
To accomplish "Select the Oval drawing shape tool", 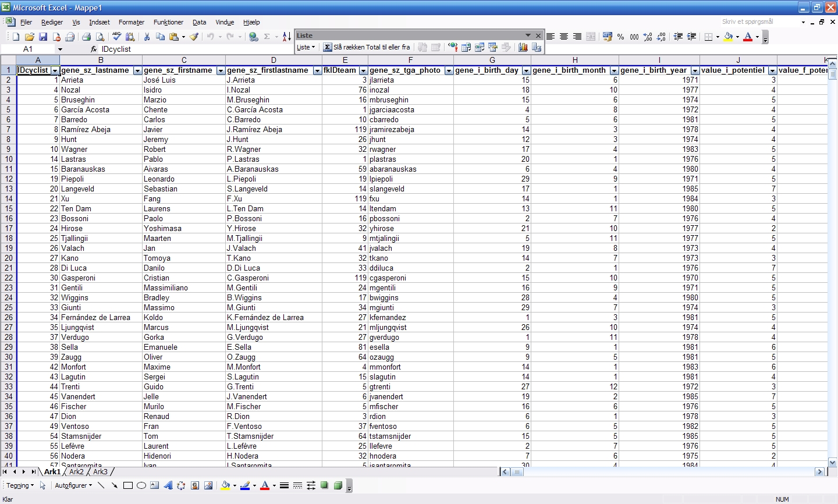I will [x=141, y=485].
